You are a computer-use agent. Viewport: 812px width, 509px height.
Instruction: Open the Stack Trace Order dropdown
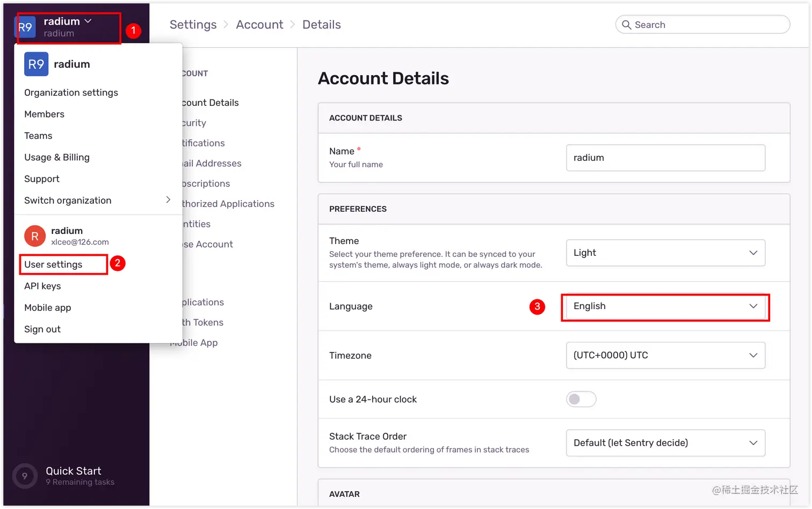pyautogui.click(x=665, y=442)
